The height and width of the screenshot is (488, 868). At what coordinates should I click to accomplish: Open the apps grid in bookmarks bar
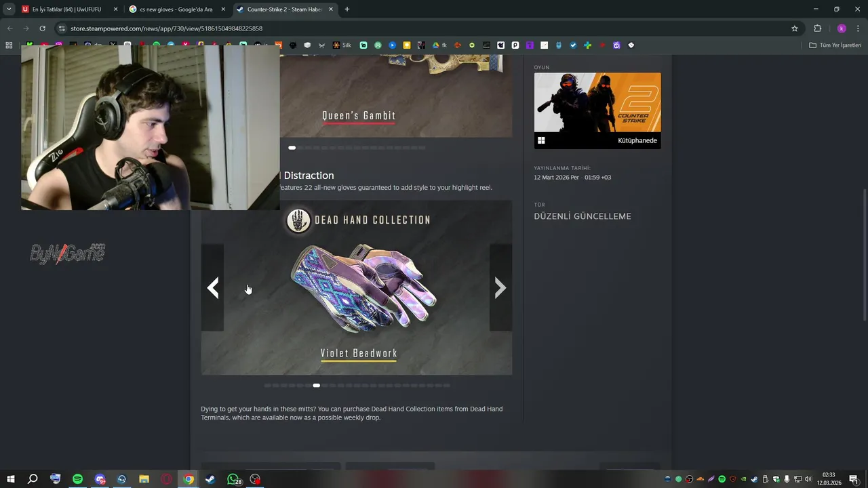[9, 45]
